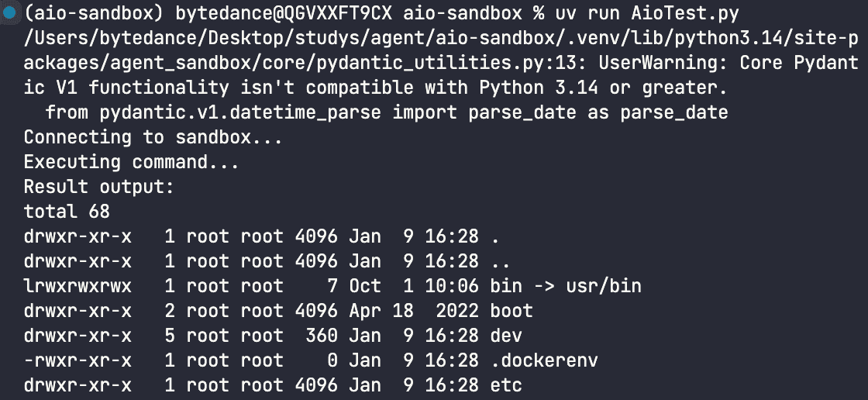Click the "Executing command..." output line
This screenshot has height=400, width=868.
tap(130, 162)
